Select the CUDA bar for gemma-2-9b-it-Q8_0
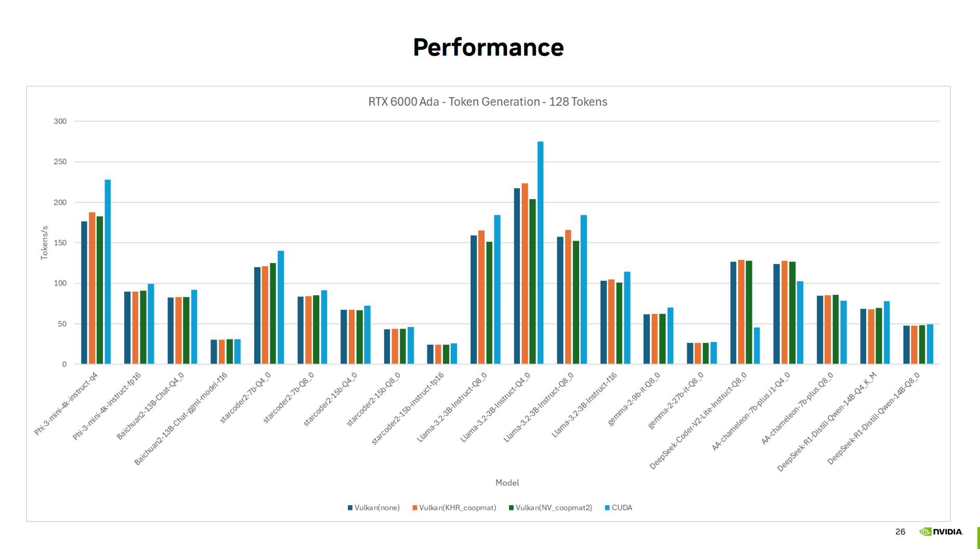The width and height of the screenshot is (980, 549). click(x=670, y=336)
